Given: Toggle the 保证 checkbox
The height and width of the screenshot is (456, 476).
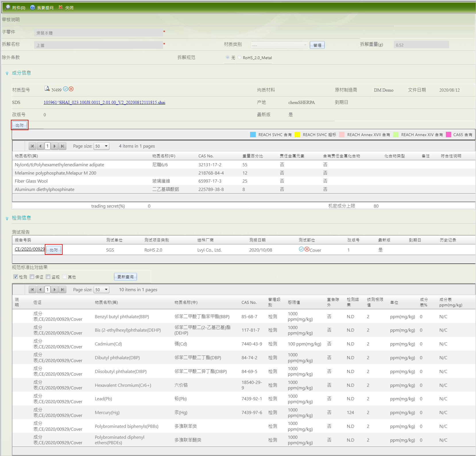Looking at the screenshot, I should click(x=32, y=277).
